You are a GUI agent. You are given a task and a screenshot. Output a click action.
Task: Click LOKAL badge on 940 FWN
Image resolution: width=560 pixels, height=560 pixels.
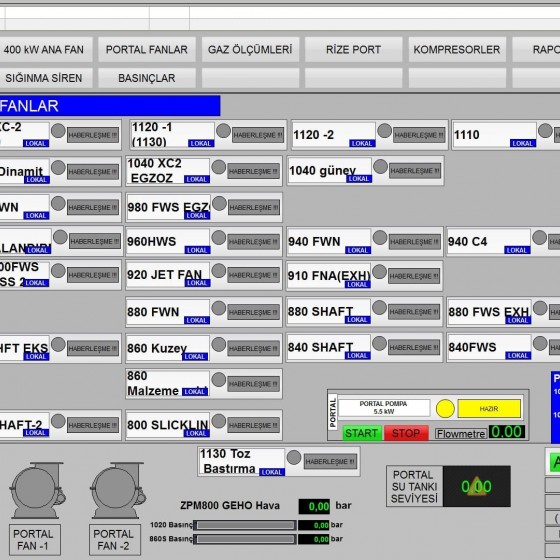pyautogui.click(x=358, y=250)
